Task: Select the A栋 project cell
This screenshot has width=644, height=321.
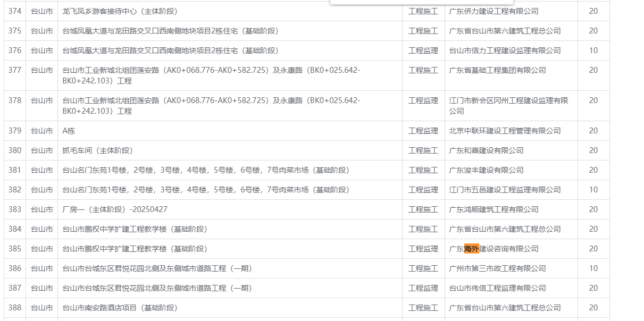Action: [69, 131]
